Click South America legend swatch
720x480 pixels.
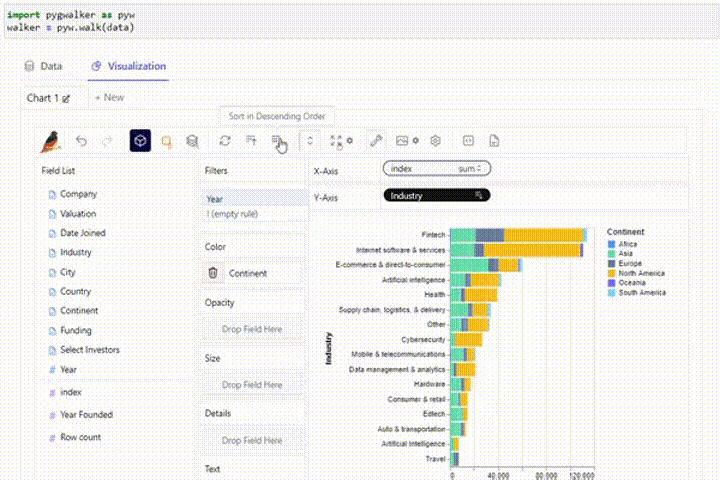coord(611,293)
